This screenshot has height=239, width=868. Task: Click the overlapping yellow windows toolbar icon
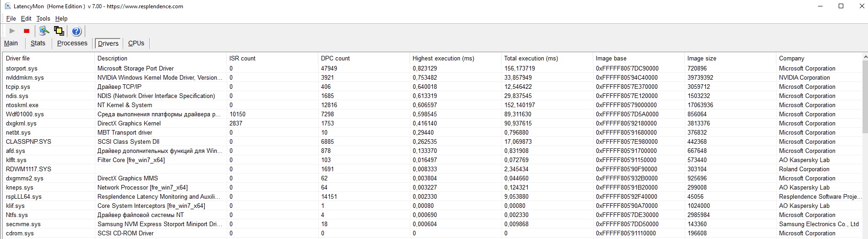59,31
